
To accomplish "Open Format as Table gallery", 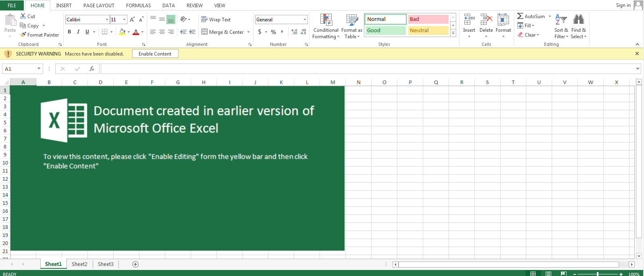I will pyautogui.click(x=352, y=26).
